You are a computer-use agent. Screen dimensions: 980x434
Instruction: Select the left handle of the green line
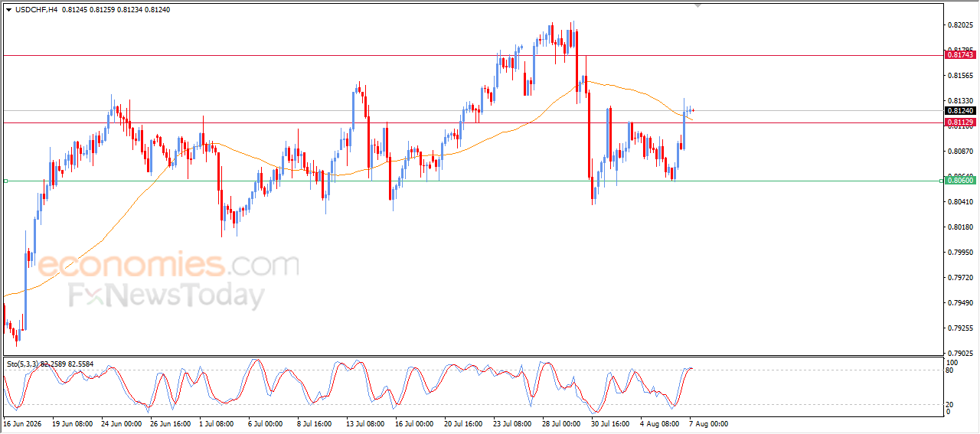[x=5, y=181]
